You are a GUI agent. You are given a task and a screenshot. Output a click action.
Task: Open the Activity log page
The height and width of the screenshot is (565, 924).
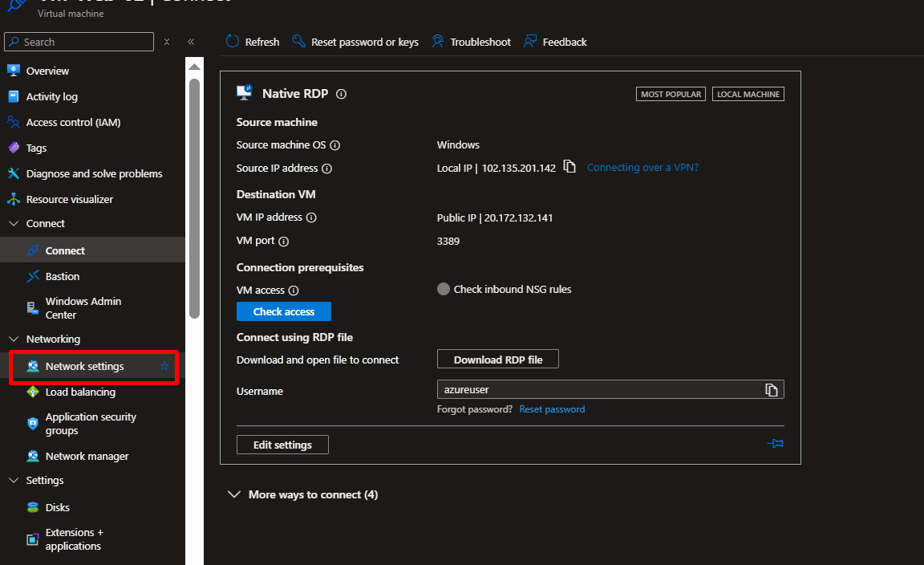52,96
